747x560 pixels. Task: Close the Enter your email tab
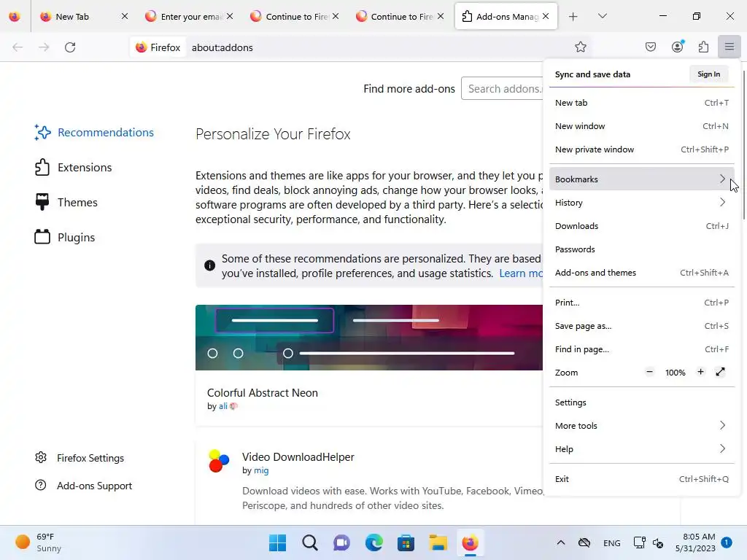coord(230,16)
